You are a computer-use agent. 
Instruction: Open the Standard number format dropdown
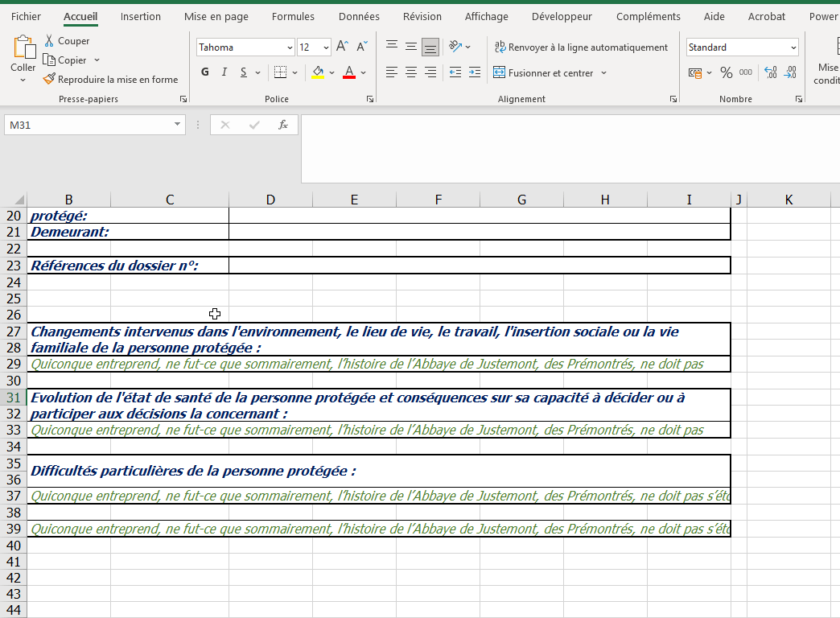click(x=793, y=47)
